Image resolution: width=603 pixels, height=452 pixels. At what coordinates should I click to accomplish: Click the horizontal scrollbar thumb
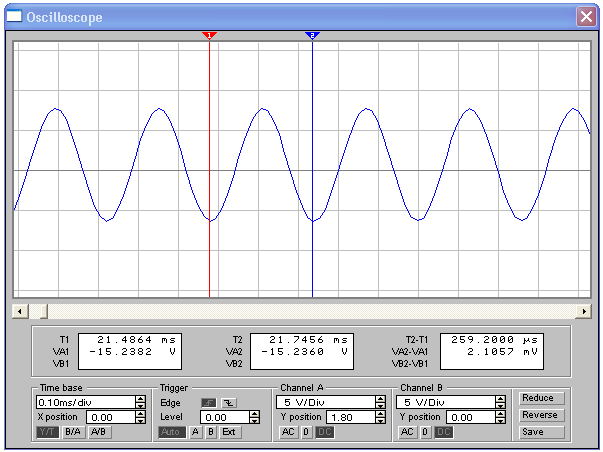[44, 311]
